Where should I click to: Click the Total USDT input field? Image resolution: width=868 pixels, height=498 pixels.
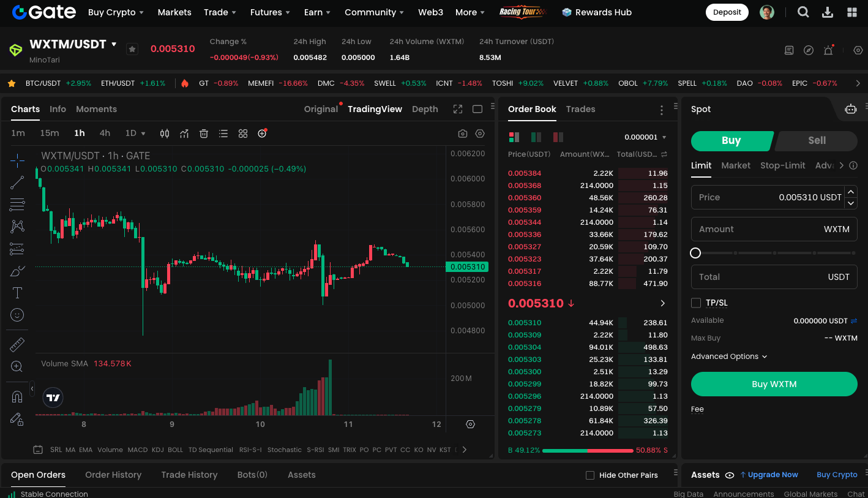(x=774, y=277)
